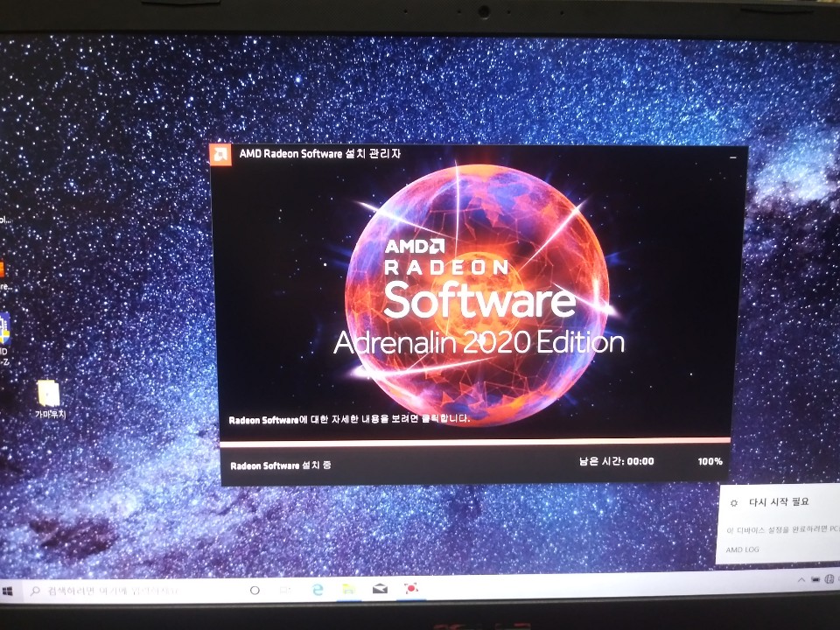Click the notification message about finishing device setup
The image size is (840, 630).
click(782, 529)
